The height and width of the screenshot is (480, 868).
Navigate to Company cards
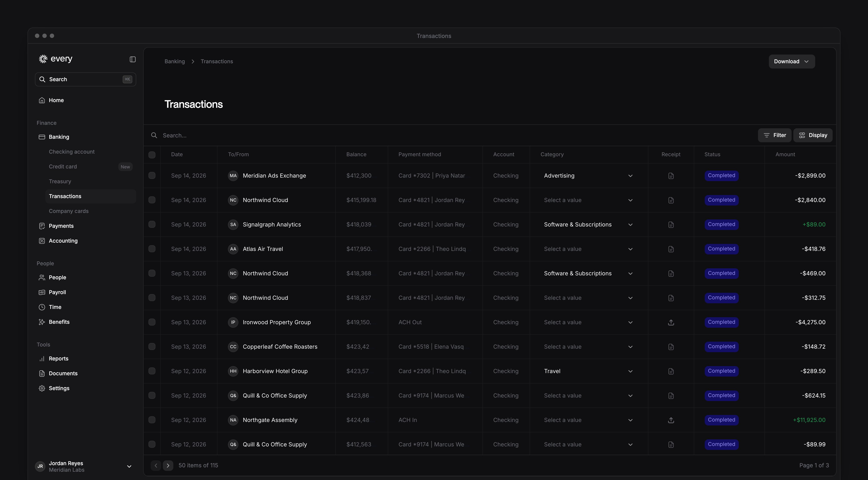click(x=68, y=211)
